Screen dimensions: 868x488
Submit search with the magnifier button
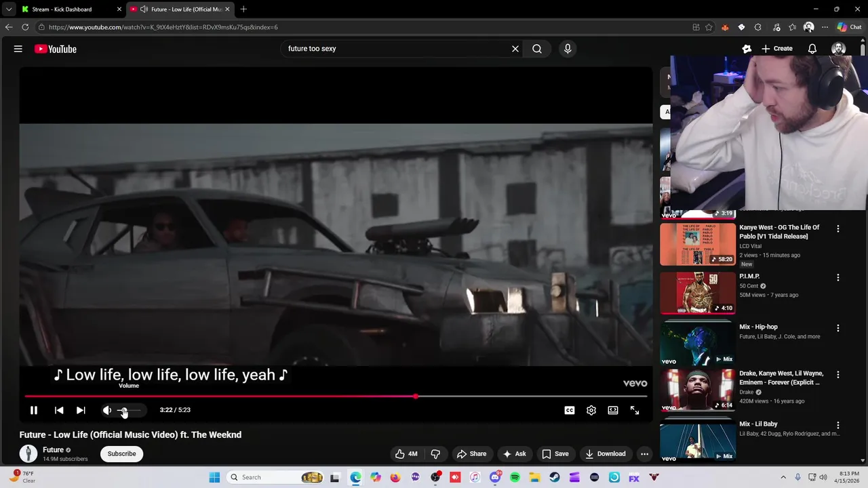click(537, 49)
